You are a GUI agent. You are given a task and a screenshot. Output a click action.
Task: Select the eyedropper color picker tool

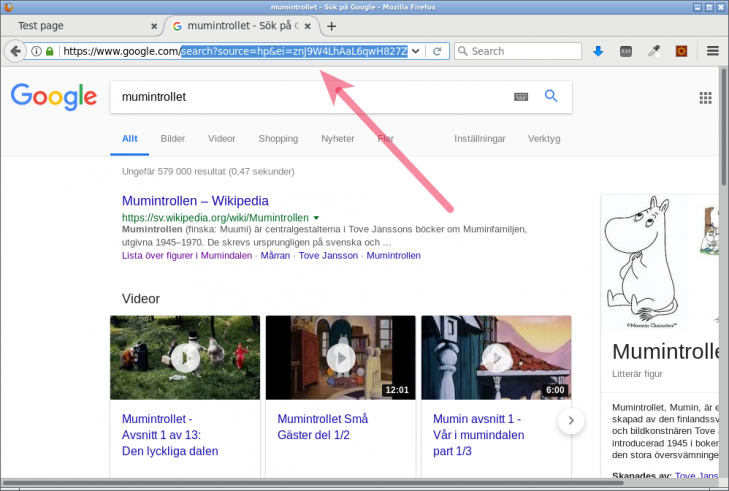pos(654,51)
